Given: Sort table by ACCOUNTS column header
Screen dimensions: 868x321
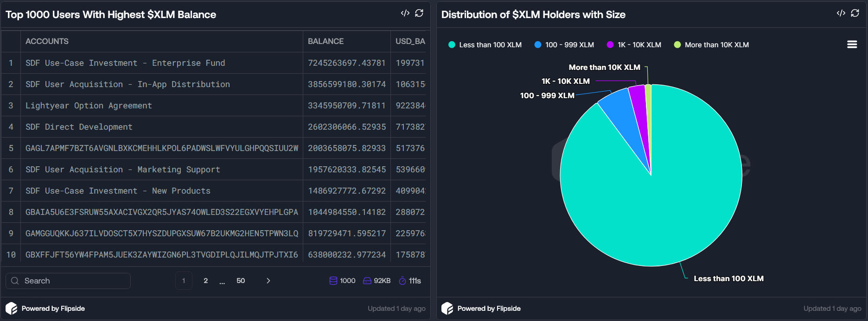Looking at the screenshot, I should [47, 41].
